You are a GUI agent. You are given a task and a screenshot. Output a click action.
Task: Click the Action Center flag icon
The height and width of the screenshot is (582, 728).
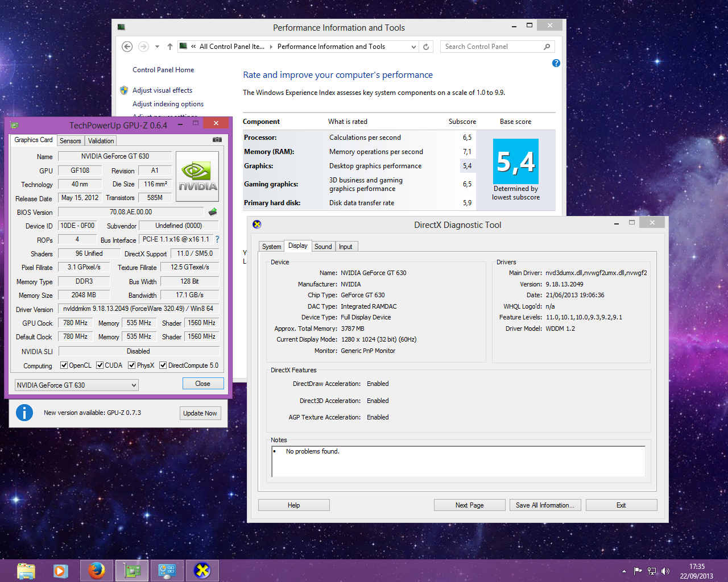pos(638,571)
